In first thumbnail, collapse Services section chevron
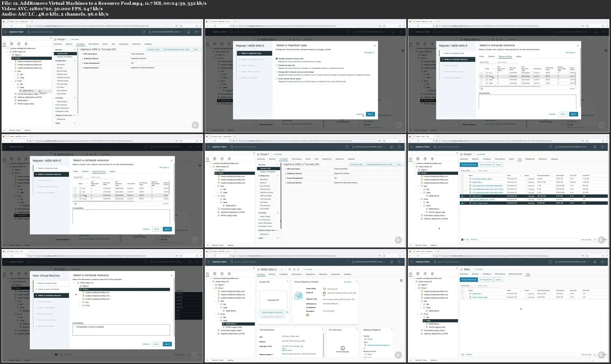Screen dimensions: 611x364 (75, 50)
